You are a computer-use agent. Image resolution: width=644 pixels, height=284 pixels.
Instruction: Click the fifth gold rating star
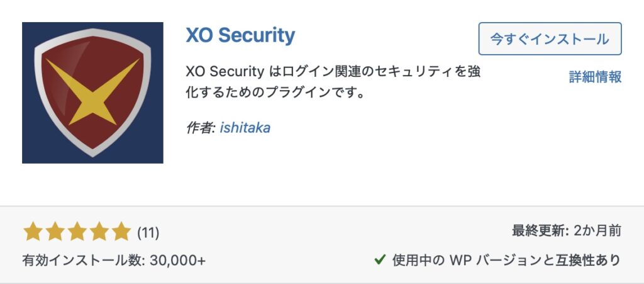121,232
